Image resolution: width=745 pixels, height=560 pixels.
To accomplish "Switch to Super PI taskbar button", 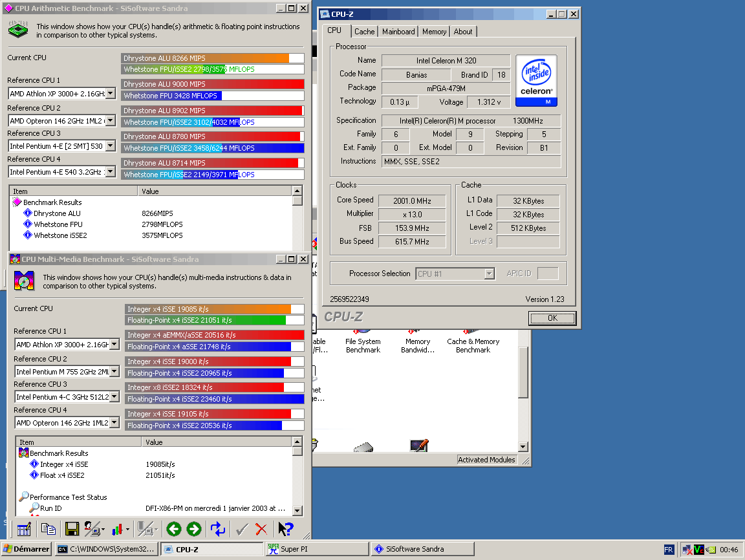I will point(318,549).
